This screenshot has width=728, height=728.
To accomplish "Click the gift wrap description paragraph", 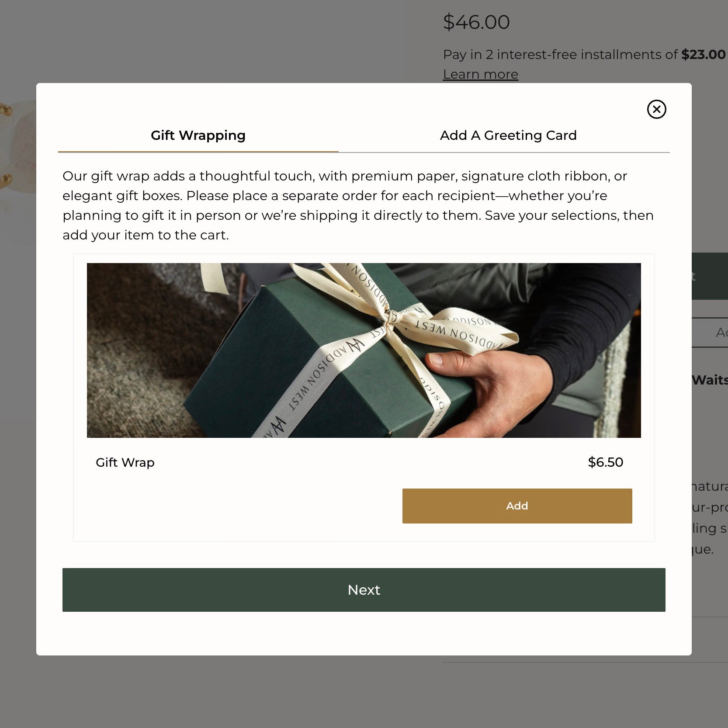I will tap(358, 205).
